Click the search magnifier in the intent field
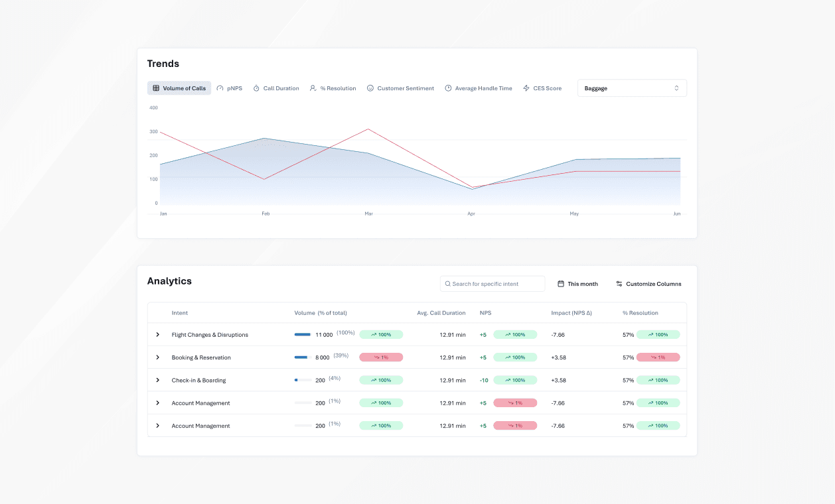835x504 pixels. 449,283
